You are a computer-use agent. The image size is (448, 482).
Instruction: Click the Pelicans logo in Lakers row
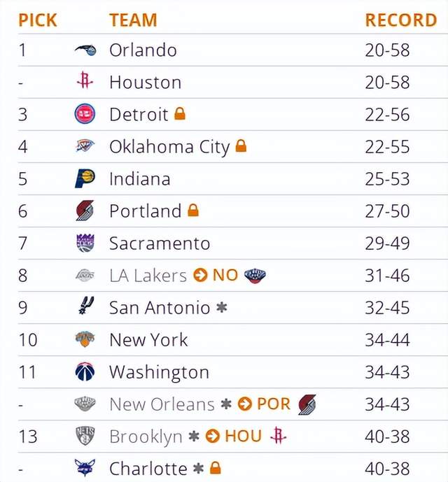255,276
